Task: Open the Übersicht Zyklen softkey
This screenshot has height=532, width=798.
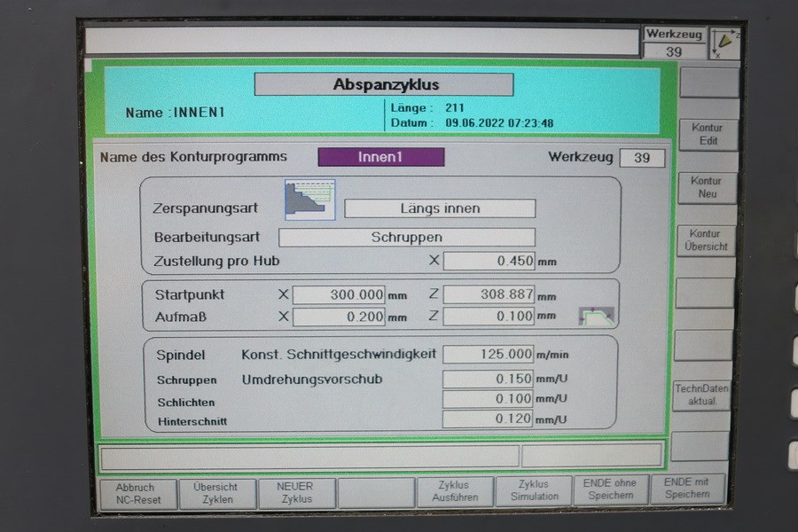Action: (x=217, y=493)
